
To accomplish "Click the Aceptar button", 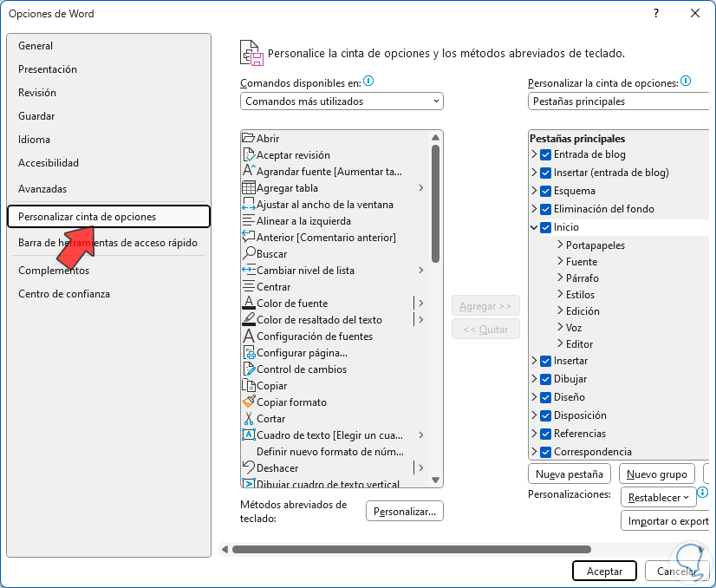I will point(604,572).
